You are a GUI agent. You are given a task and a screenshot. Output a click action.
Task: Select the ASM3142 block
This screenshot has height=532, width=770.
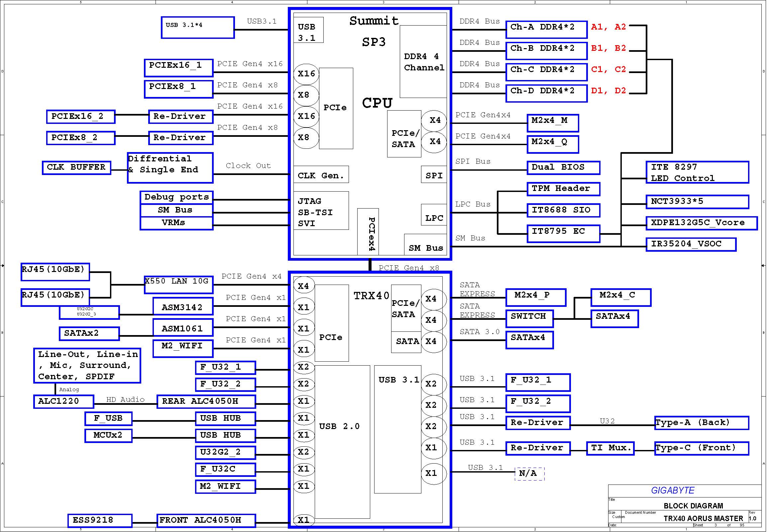pyautogui.click(x=183, y=306)
